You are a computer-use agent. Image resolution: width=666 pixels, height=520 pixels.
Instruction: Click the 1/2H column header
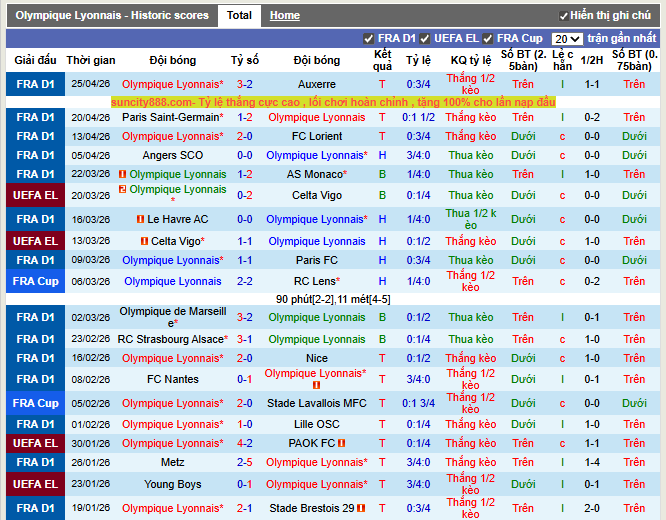pos(592,60)
